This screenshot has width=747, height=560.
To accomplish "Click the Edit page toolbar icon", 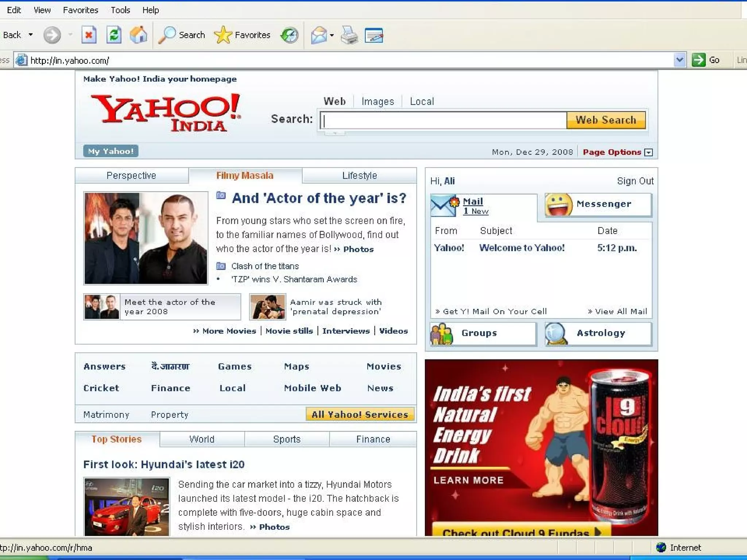I will (374, 35).
